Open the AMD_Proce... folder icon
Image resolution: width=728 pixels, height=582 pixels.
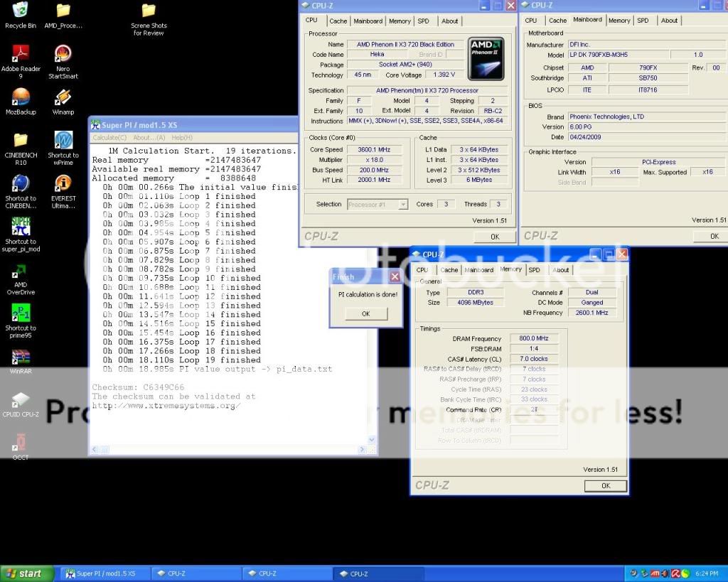(63, 16)
